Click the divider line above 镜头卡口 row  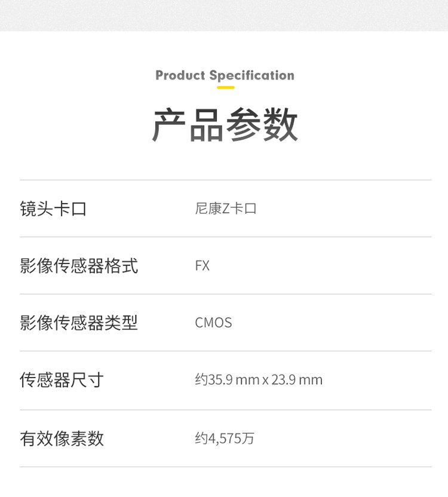point(226,180)
